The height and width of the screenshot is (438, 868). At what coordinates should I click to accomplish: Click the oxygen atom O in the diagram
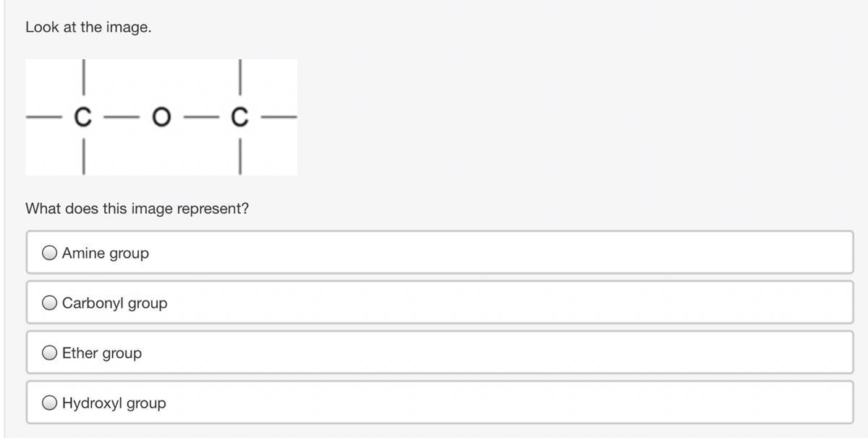161,117
